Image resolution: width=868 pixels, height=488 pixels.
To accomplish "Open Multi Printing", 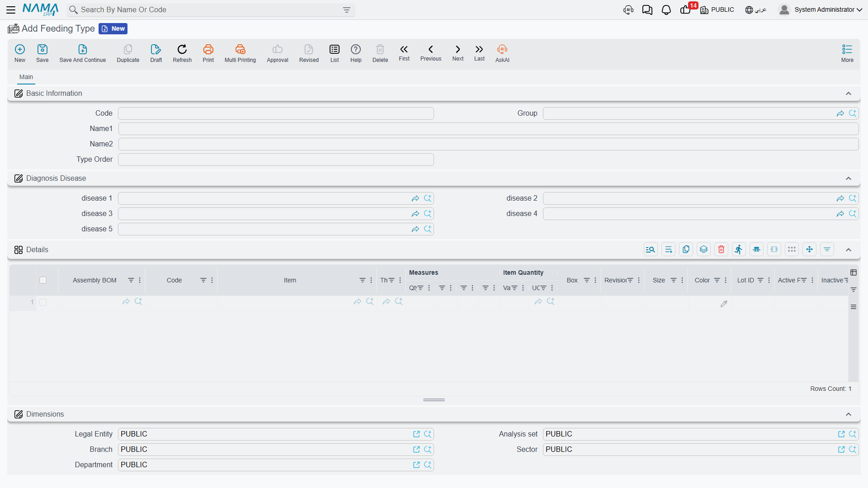I will pyautogui.click(x=240, y=53).
